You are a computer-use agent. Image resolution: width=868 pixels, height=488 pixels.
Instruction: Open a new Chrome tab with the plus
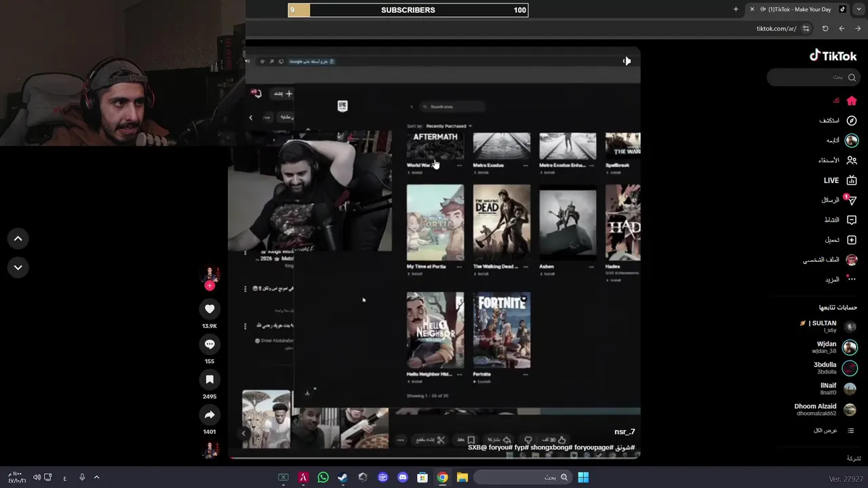coord(736,9)
